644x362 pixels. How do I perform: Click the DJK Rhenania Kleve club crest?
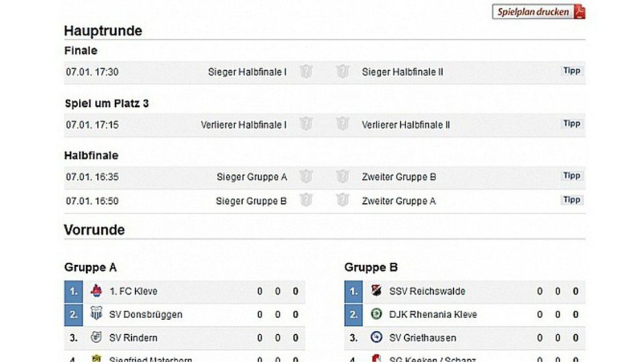376,314
